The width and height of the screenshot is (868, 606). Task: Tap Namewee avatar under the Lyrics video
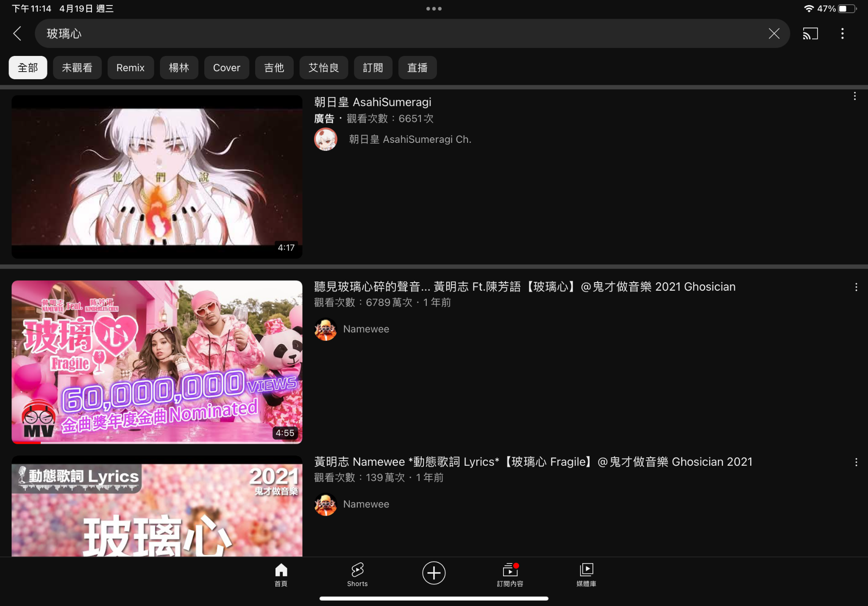325,504
